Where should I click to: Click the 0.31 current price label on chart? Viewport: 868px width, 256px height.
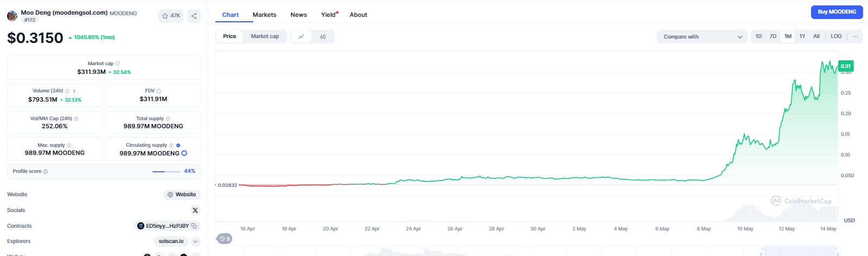tap(846, 66)
